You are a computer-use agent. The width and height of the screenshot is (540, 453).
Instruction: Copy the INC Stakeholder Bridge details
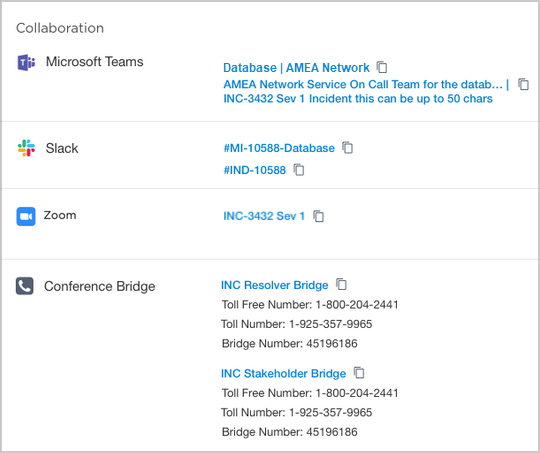(x=359, y=372)
